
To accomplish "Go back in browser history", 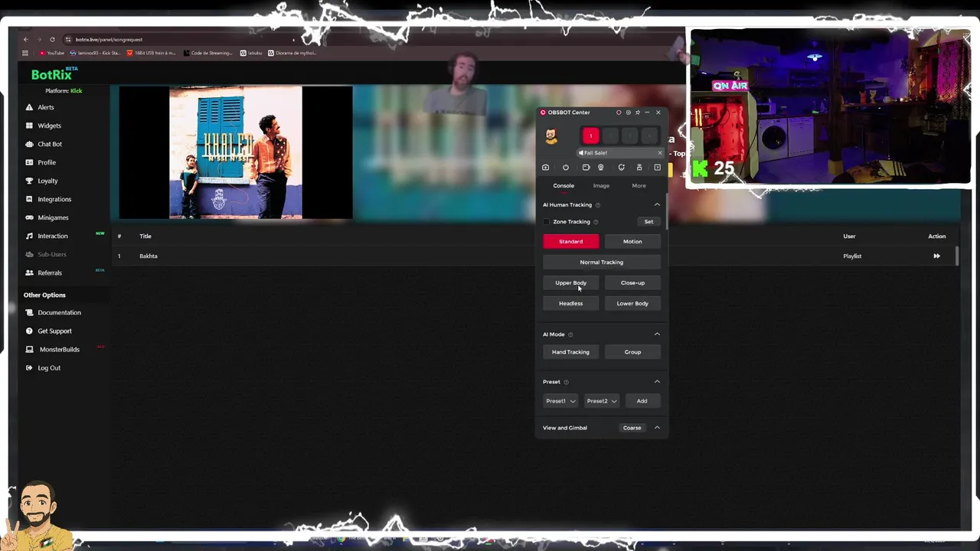I will [x=25, y=39].
